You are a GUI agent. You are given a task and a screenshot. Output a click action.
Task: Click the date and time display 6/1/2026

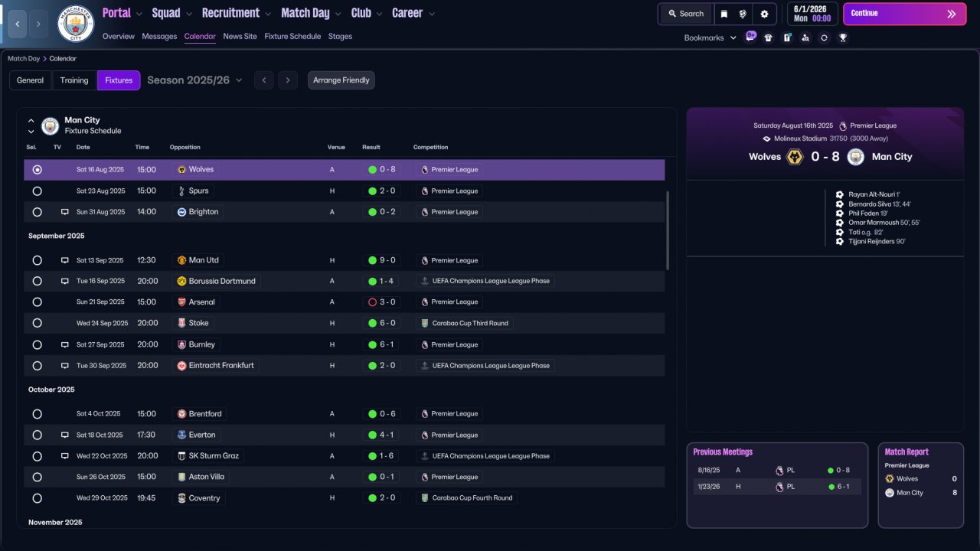point(811,14)
